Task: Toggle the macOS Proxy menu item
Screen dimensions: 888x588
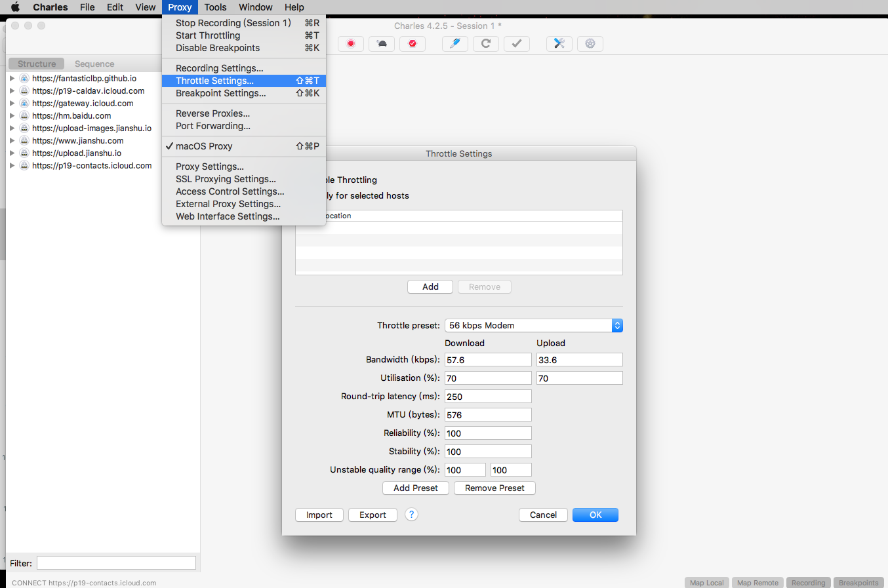Action: [204, 146]
